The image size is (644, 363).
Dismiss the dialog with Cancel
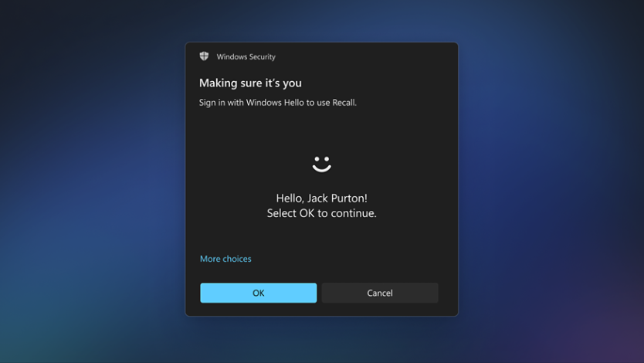tap(380, 293)
